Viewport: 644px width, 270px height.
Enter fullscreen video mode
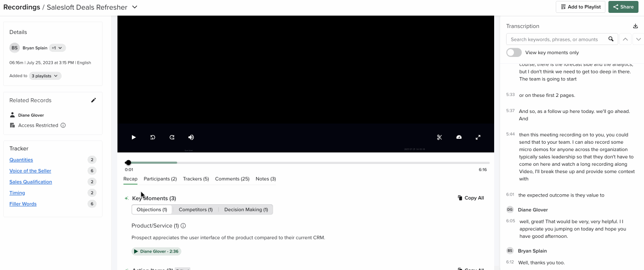point(478,137)
